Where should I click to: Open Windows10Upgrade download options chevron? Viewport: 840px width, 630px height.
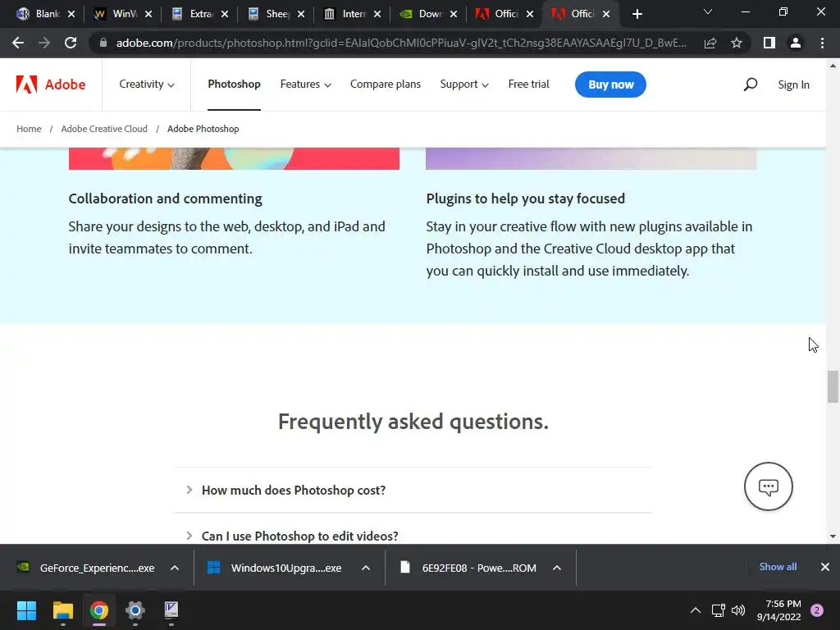click(x=366, y=568)
